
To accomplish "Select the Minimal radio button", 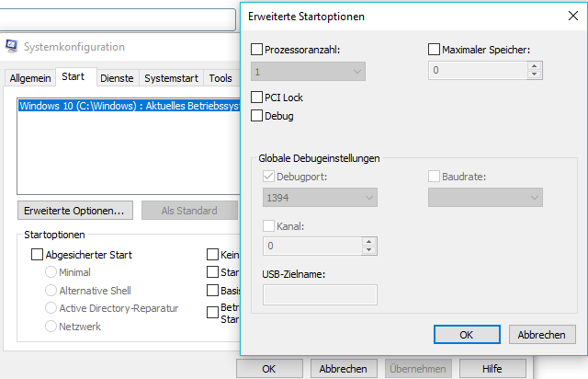I will click(51, 272).
